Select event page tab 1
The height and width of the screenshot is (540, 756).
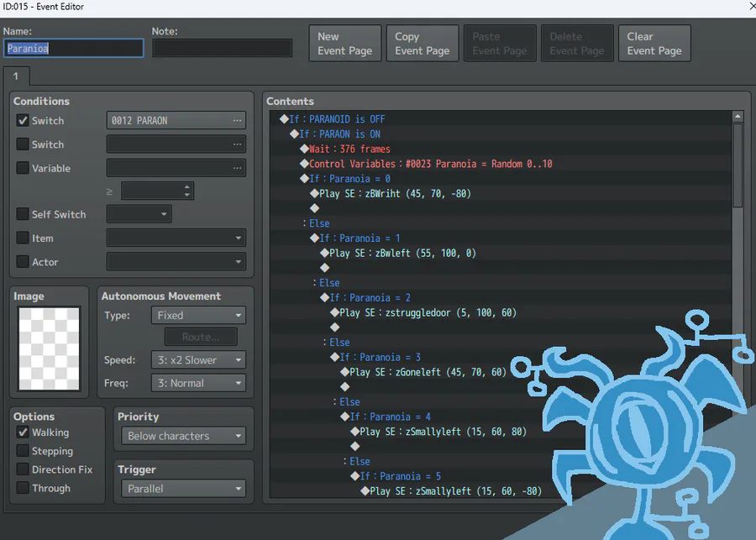(16, 76)
